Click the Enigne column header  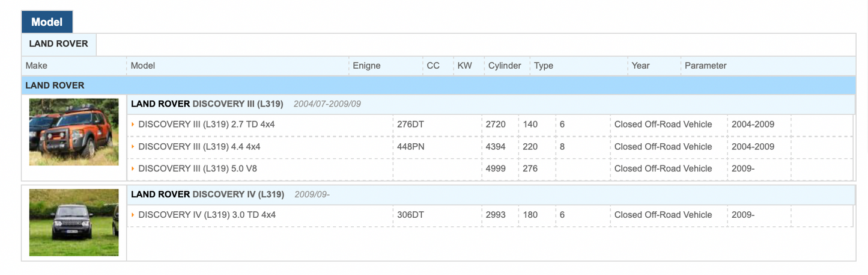point(366,66)
